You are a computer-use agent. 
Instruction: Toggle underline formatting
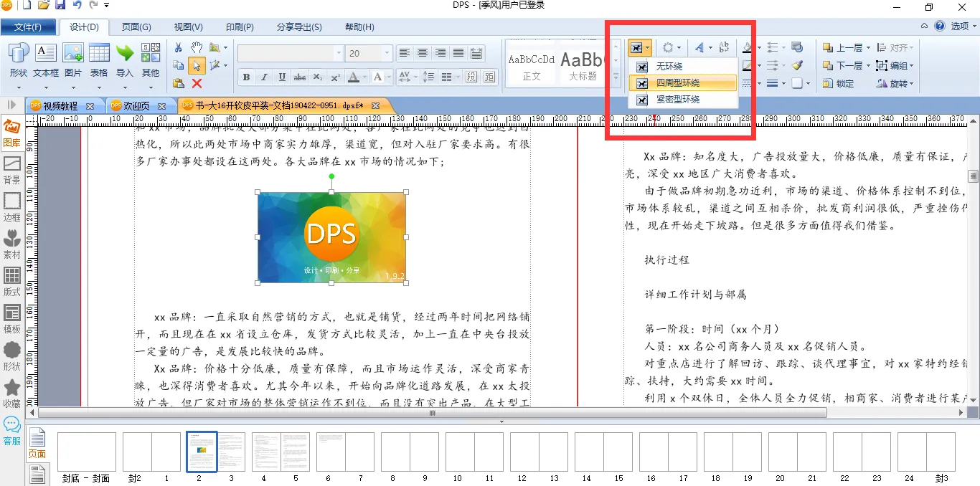point(282,77)
